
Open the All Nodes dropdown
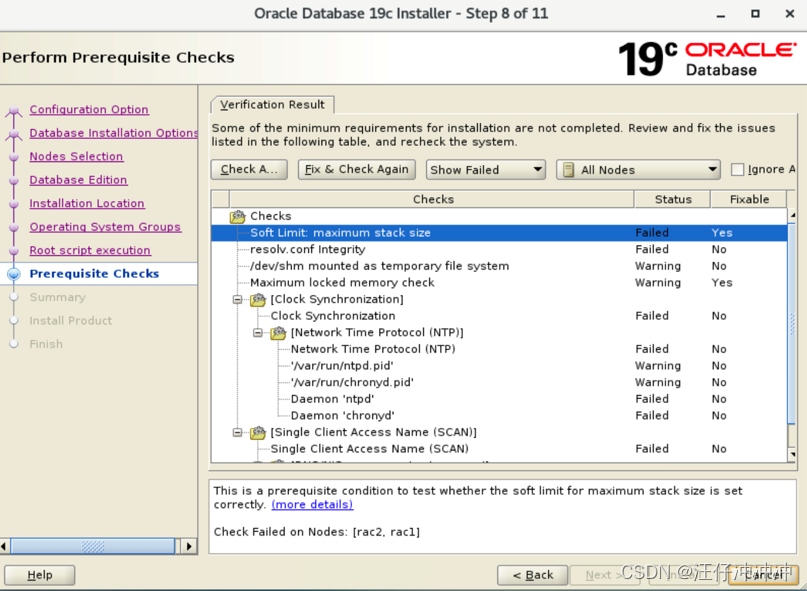click(x=638, y=169)
